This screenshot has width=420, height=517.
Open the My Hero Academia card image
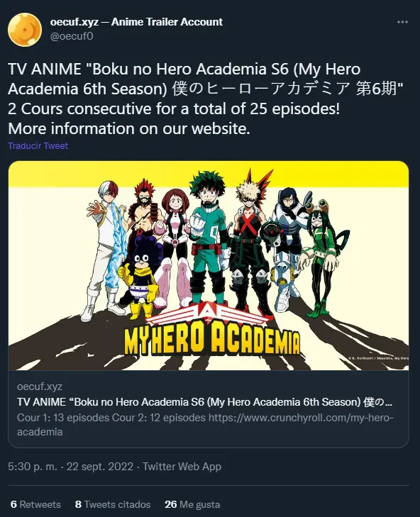[x=209, y=265]
